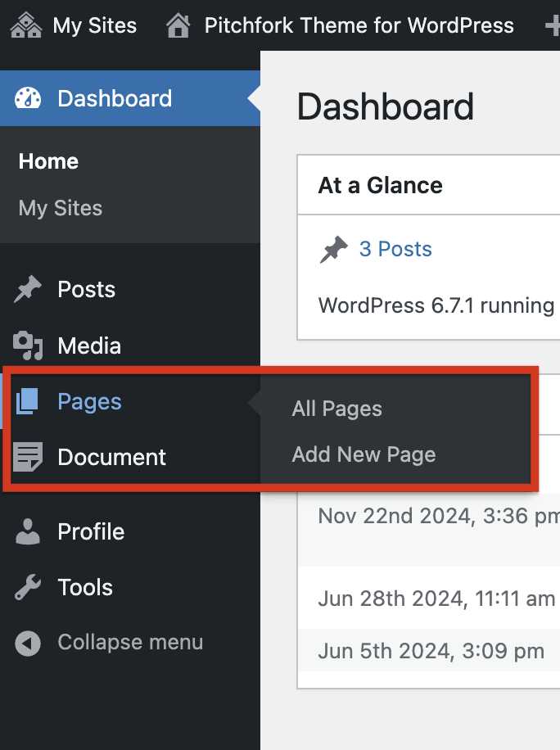Open the Pages menu item
Image resolution: width=560 pixels, height=750 pixels.
[89, 402]
